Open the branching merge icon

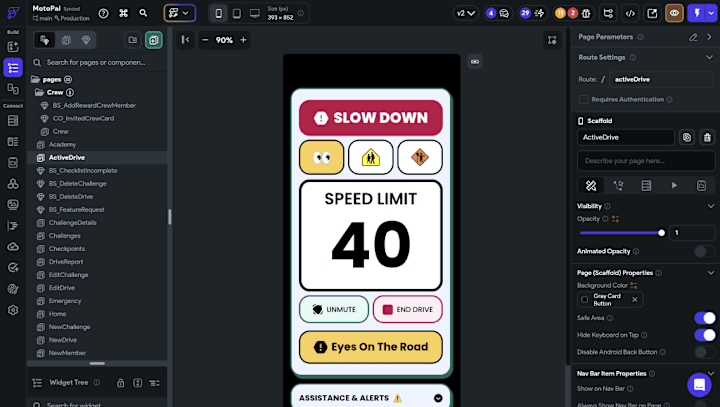608,13
